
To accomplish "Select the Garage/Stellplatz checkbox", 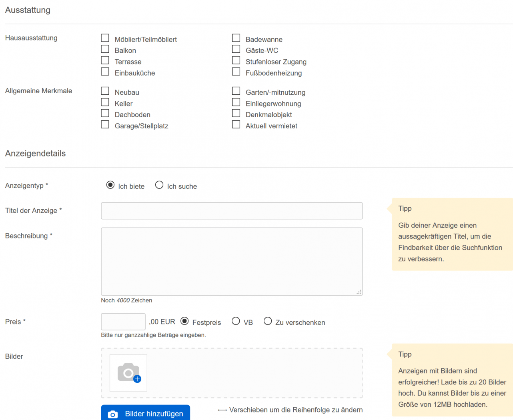I will tap(105, 124).
